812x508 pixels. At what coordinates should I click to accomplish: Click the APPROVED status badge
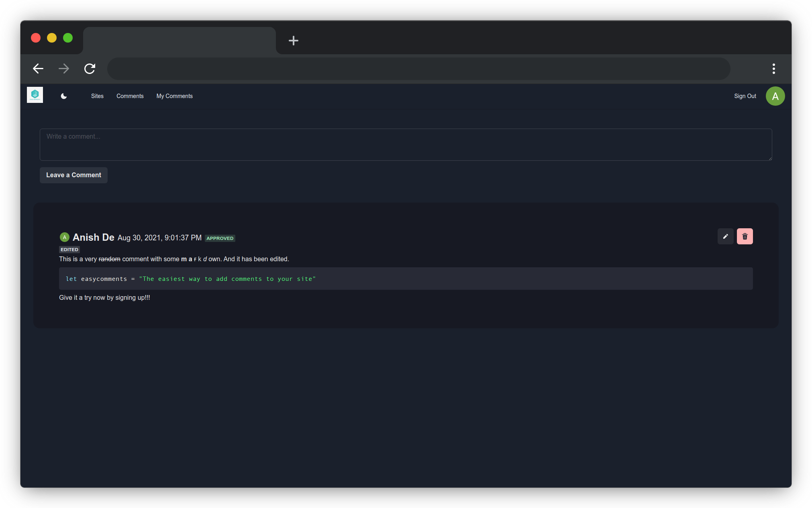pyautogui.click(x=220, y=238)
